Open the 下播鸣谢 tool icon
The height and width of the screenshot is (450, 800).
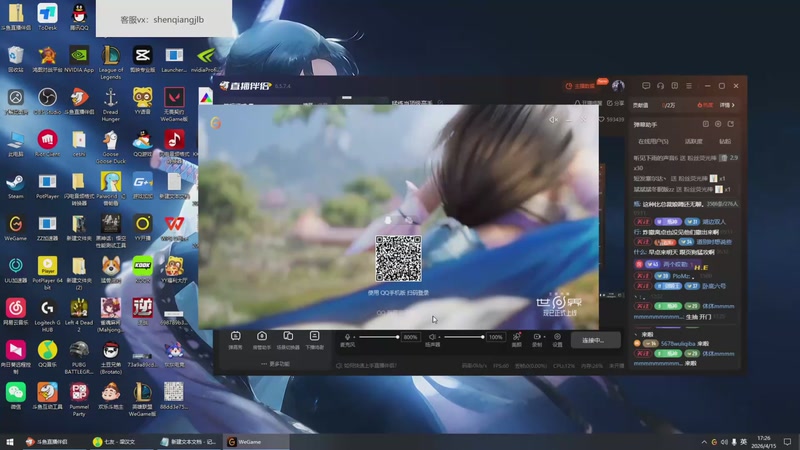(314, 340)
